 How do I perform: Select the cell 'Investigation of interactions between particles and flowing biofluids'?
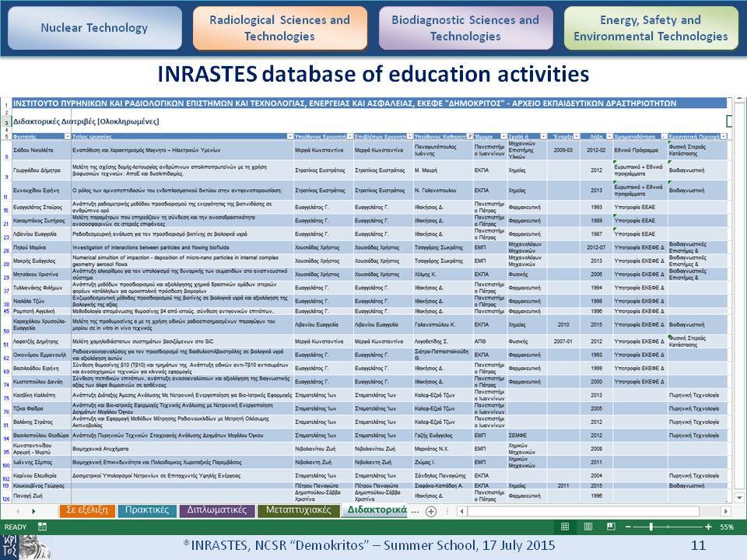point(182,247)
